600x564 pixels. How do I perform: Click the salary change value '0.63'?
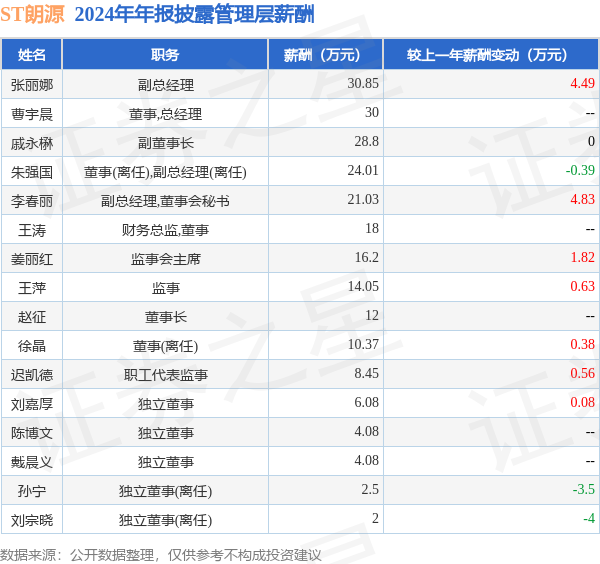point(582,286)
